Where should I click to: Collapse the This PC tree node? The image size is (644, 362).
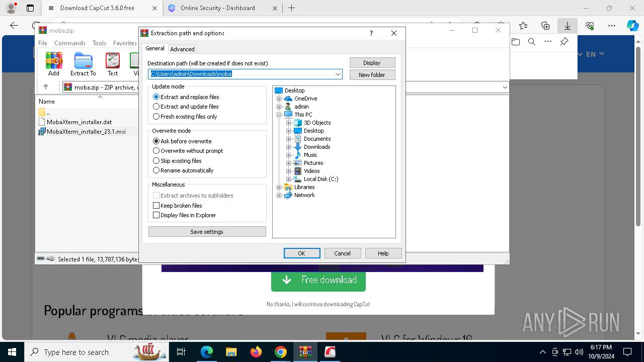[x=279, y=115]
